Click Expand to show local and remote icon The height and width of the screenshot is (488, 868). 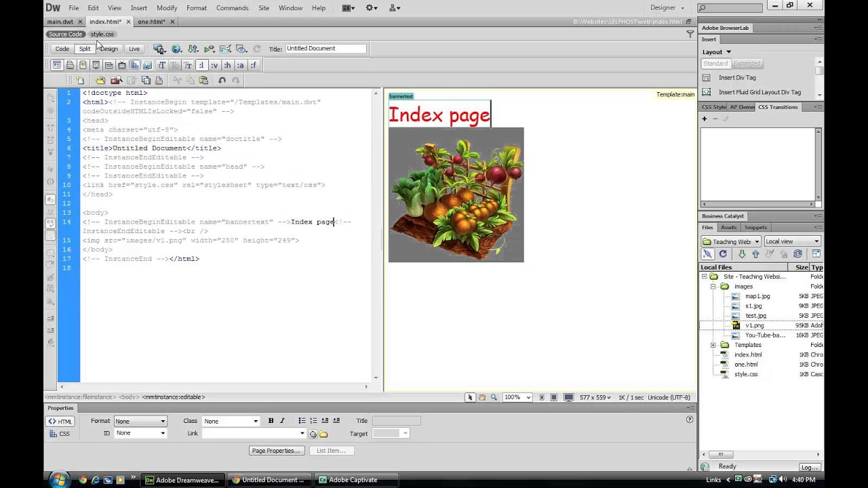[816, 254]
